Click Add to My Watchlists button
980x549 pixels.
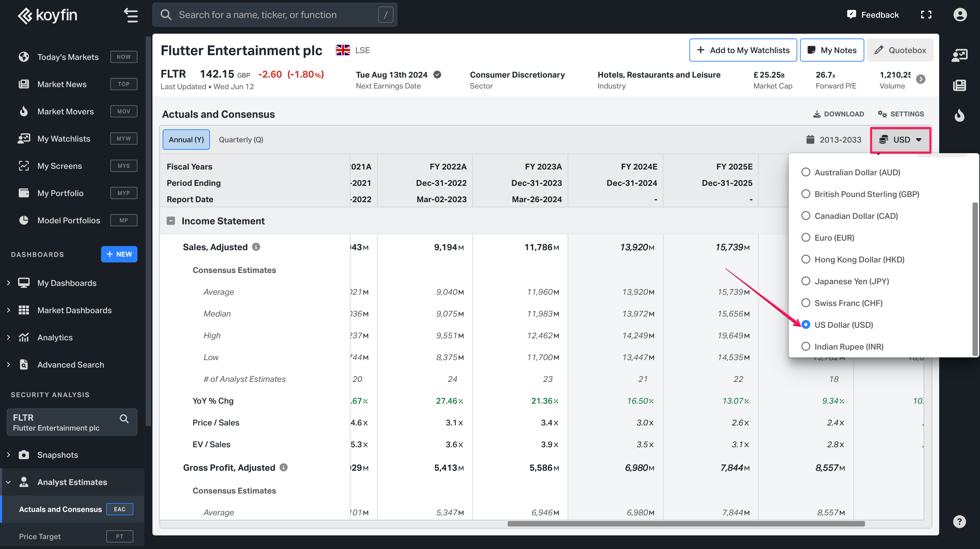[742, 50]
